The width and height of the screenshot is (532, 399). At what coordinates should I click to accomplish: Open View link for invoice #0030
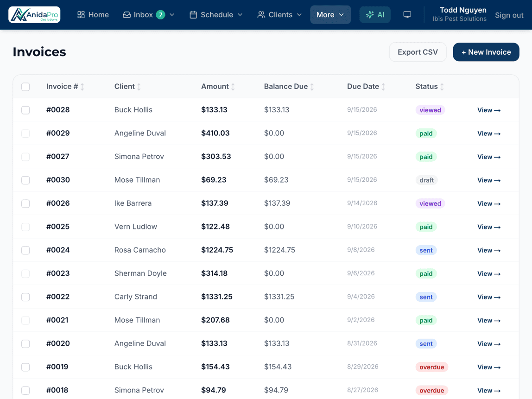tap(489, 180)
